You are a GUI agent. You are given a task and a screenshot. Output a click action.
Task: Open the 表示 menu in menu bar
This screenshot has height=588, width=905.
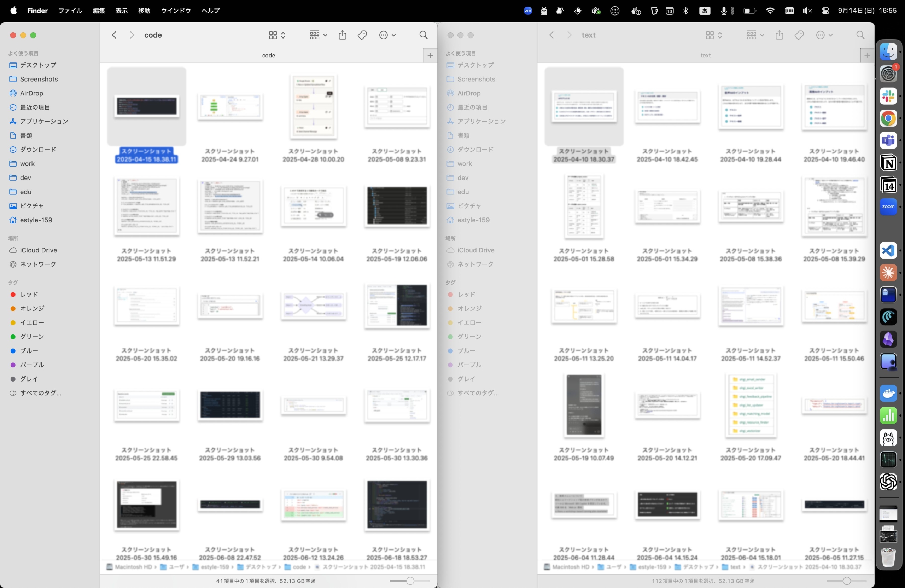tap(121, 11)
